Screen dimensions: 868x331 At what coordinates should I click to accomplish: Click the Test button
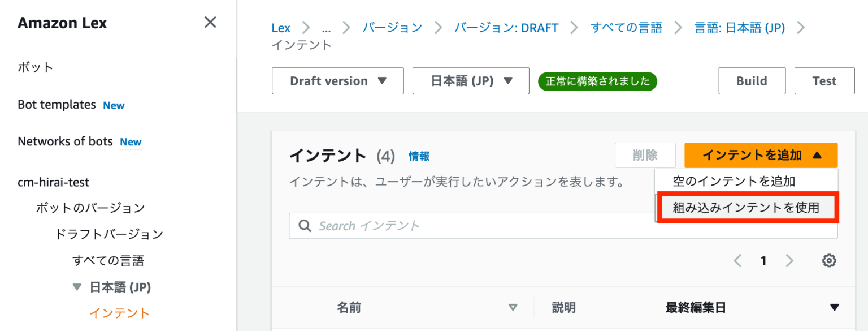(x=824, y=80)
